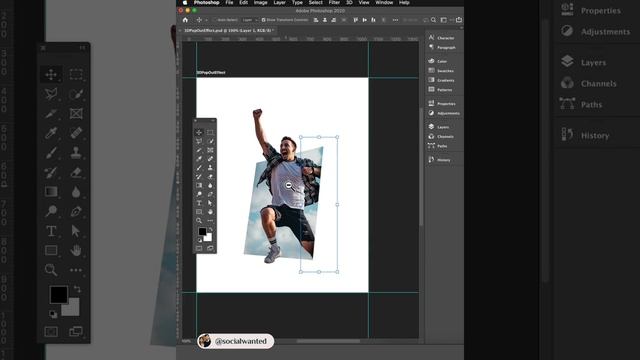Toggle Quick Mask mode in small floating toolbar
640x360 pixels.
coord(199,248)
